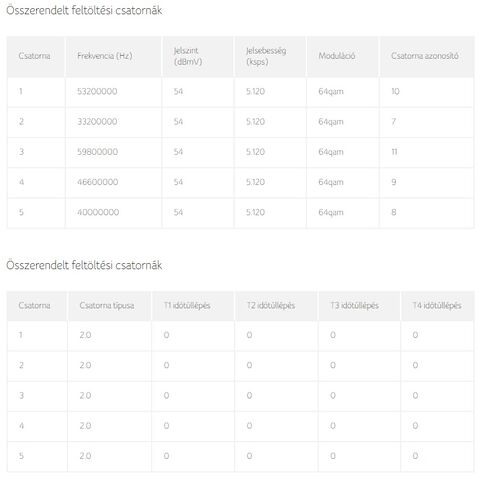
Task: Select the frequency value 59800000
Action: [97, 152]
